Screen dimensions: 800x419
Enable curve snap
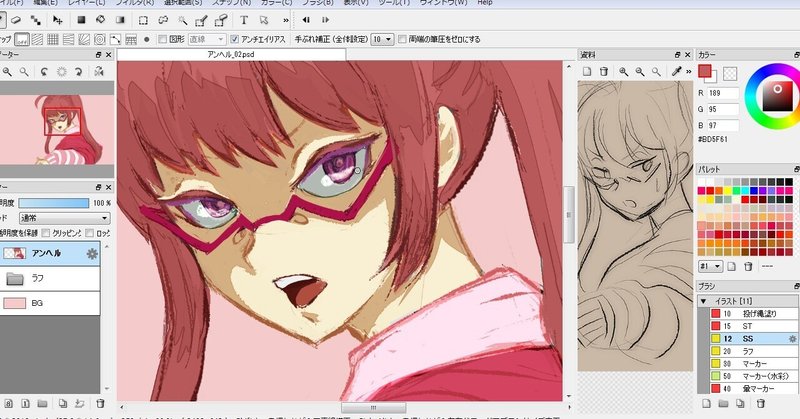click(115, 39)
